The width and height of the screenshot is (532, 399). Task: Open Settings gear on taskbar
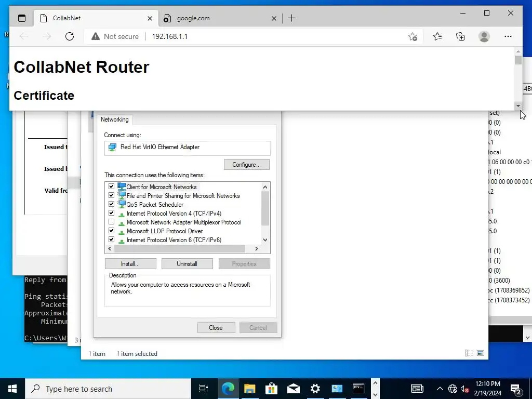[x=315, y=389]
